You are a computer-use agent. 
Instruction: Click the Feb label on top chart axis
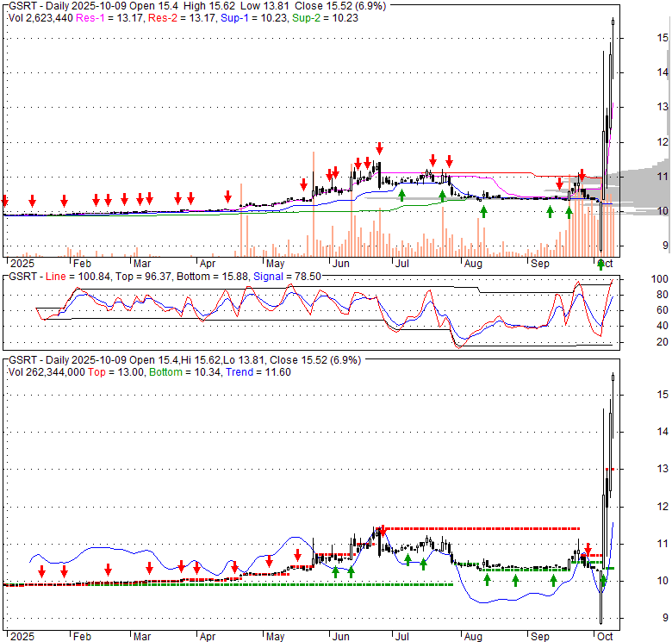[82, 264]
